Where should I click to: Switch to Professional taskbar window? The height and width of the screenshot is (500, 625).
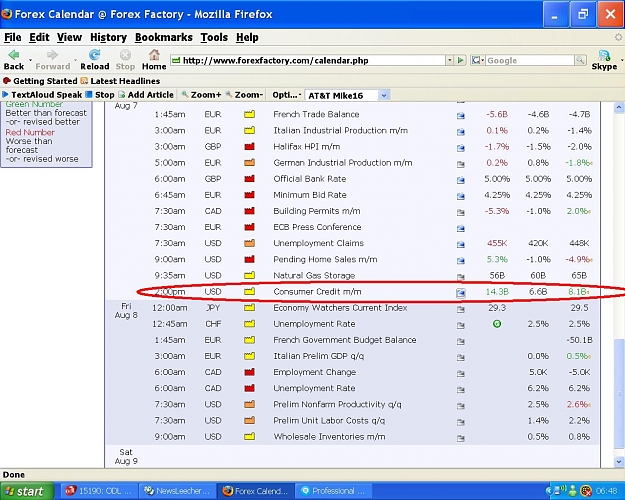[334, 491]
